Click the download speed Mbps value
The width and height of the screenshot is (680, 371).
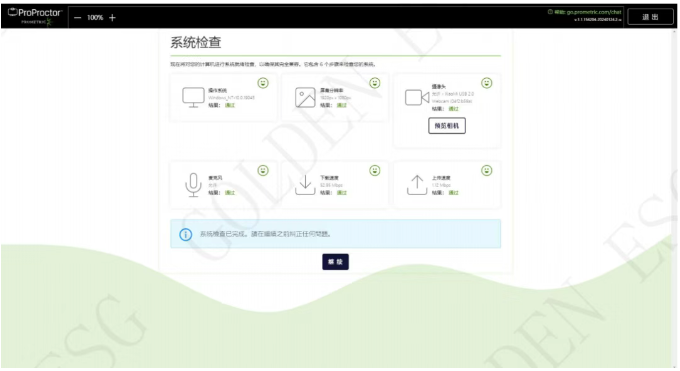click(331, 185)
